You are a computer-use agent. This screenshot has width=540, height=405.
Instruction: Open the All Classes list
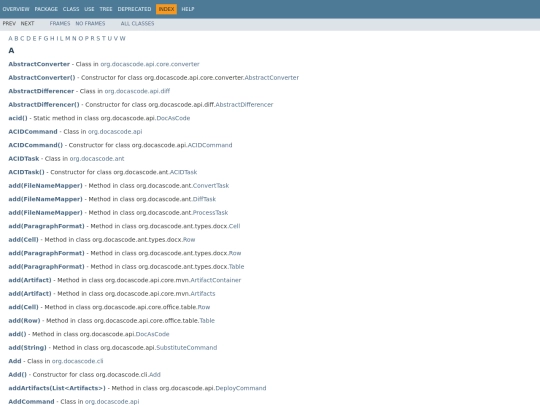137,23
